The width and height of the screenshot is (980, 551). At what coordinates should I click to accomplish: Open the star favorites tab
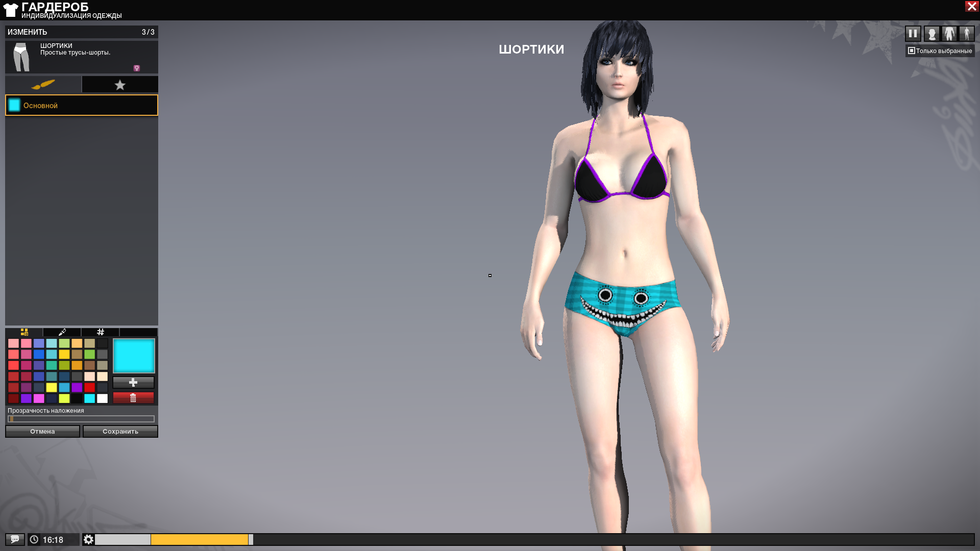click(120, 85)
